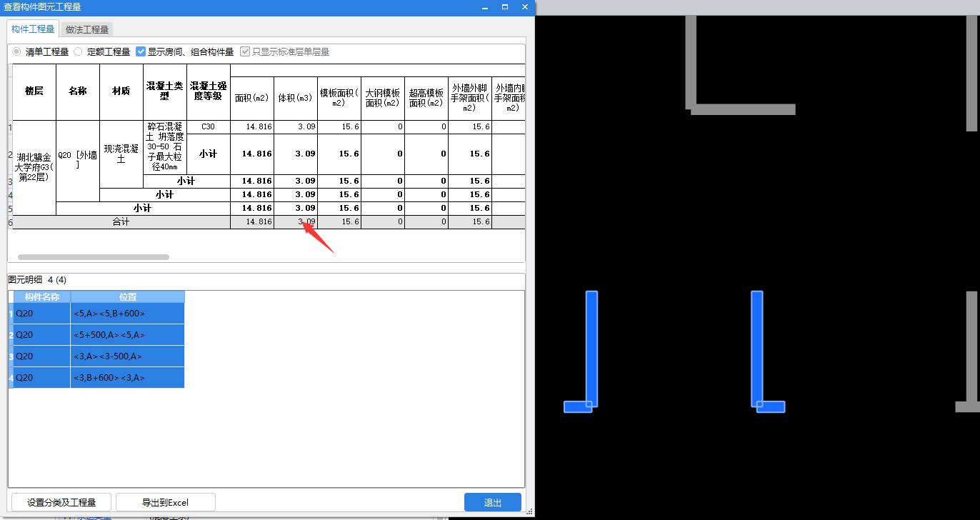The width and height of the screenshot is (980, 520).
Task: Select detail row <5+500,A><5,A>
Action: [96, 335]
